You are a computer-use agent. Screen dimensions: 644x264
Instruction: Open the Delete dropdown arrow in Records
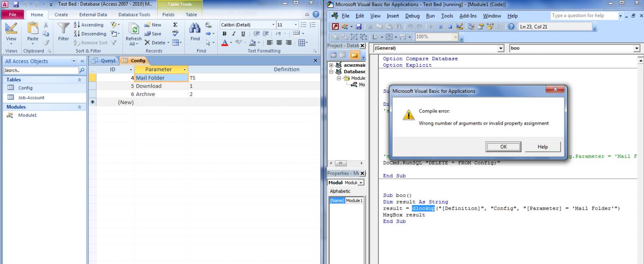pos(168,42)
